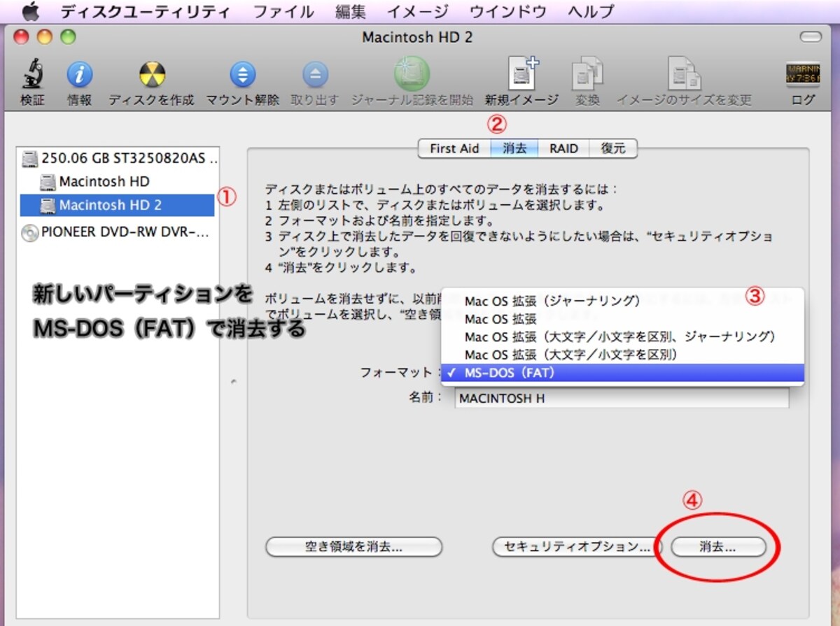Click the セキュリティオプション... button
This screenshot has height=626, width=840.
click(x=576, y=547)
